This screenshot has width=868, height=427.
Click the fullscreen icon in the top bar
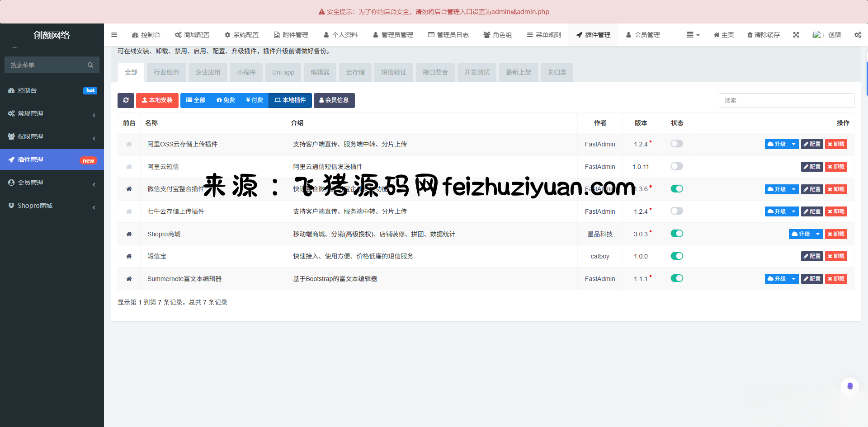[796, 35]
